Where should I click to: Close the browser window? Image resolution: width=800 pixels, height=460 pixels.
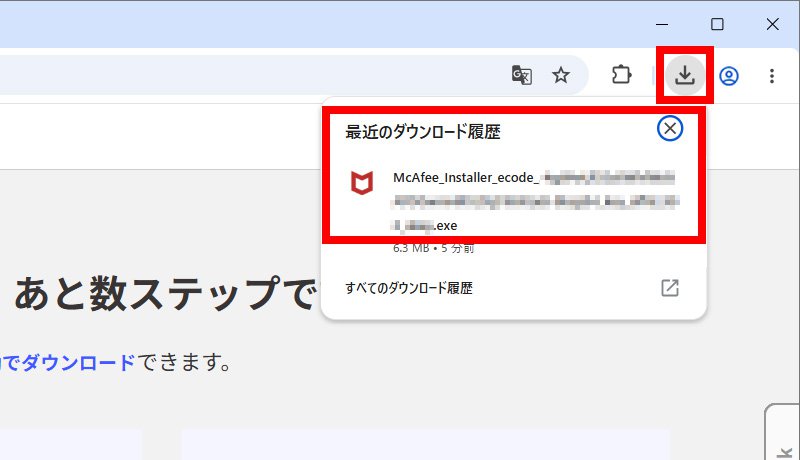tap(772, 24)
